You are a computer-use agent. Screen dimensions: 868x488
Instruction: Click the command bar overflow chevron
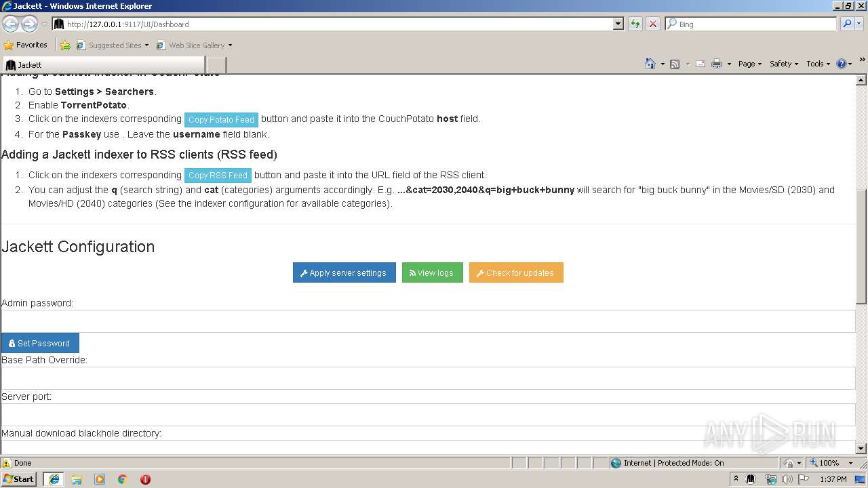[x=862, y=60]
